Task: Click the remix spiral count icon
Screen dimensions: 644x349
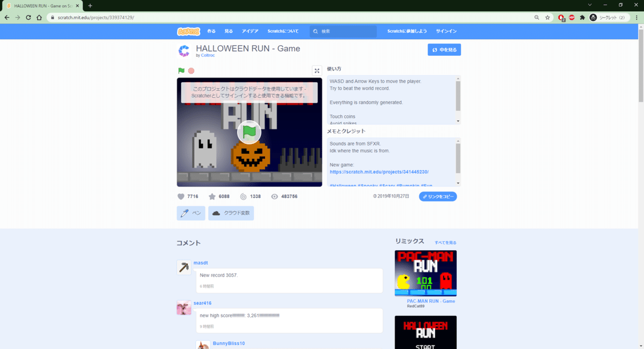Action: click(x=244, y=197)
